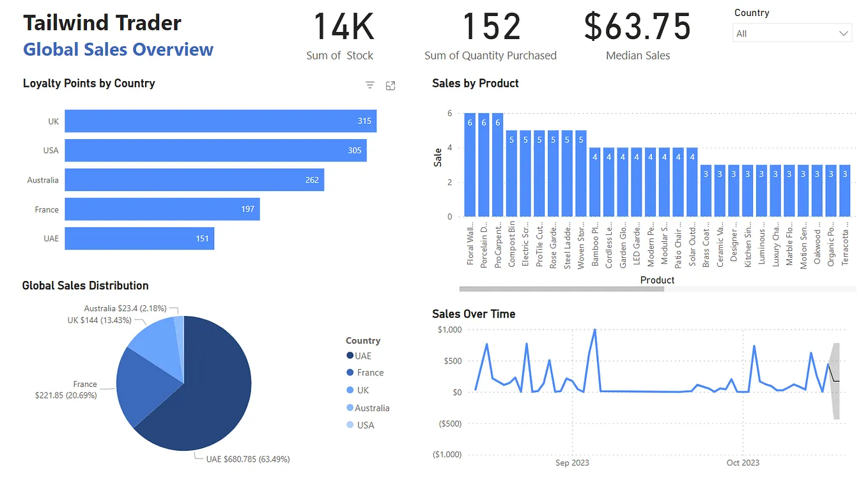Click the Global Sales Overview title
Viewport: 868px width, 484px height.
[x=118, y=49]
